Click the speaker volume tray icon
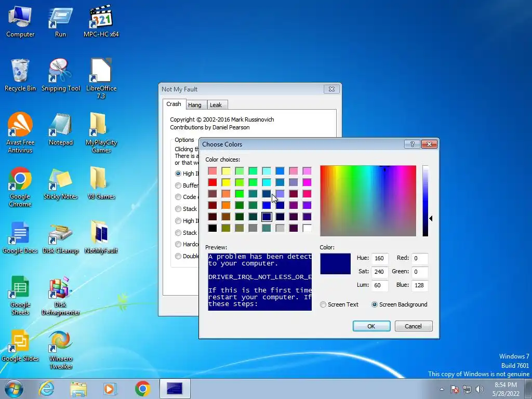The image size is (532, 399). point(480,389)
